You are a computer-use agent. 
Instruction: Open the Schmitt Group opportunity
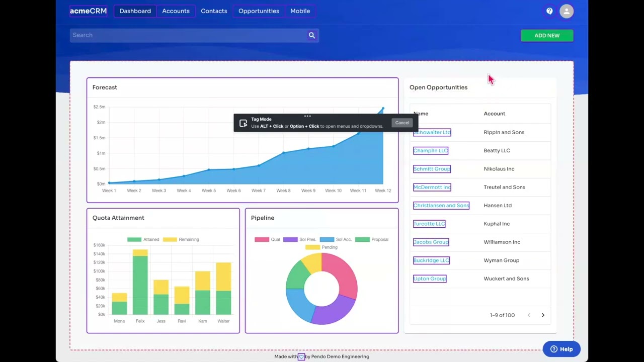[432, 169]
